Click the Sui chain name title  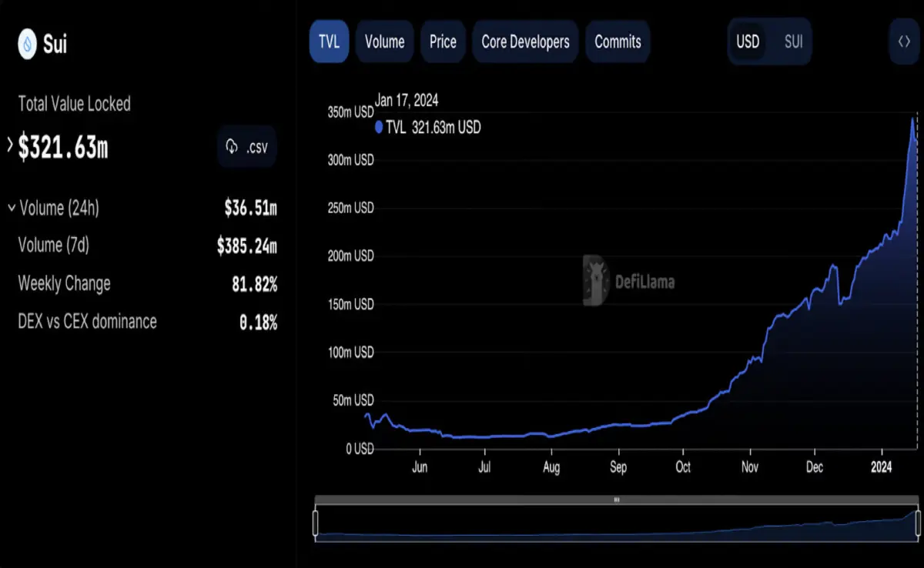coord(55,44)
